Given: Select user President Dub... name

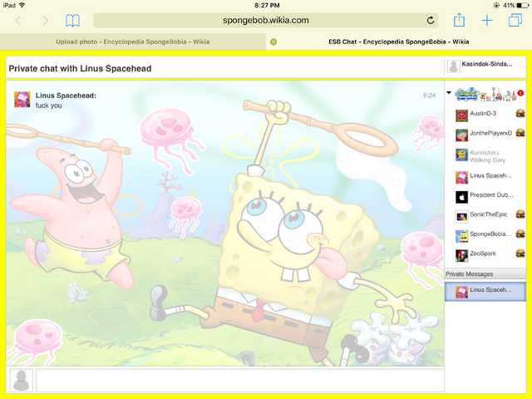Looking at the screenshot, I should (491, 195).
